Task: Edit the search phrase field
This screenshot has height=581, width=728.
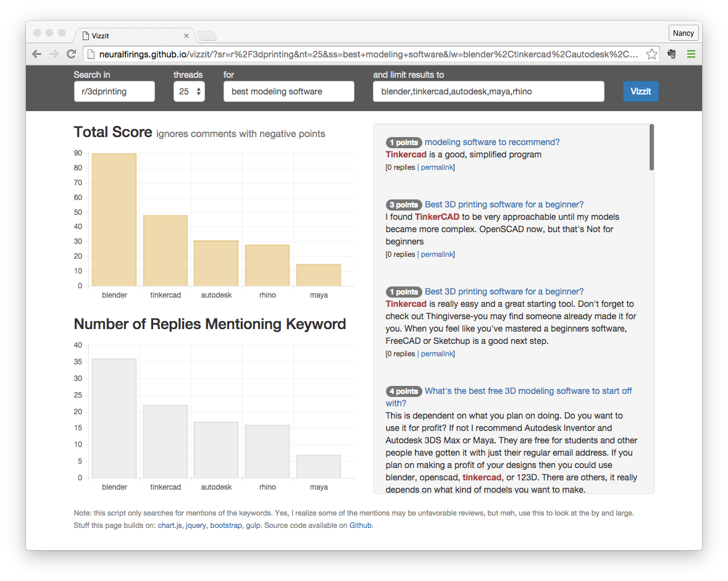Action: [x=289, y=91]
